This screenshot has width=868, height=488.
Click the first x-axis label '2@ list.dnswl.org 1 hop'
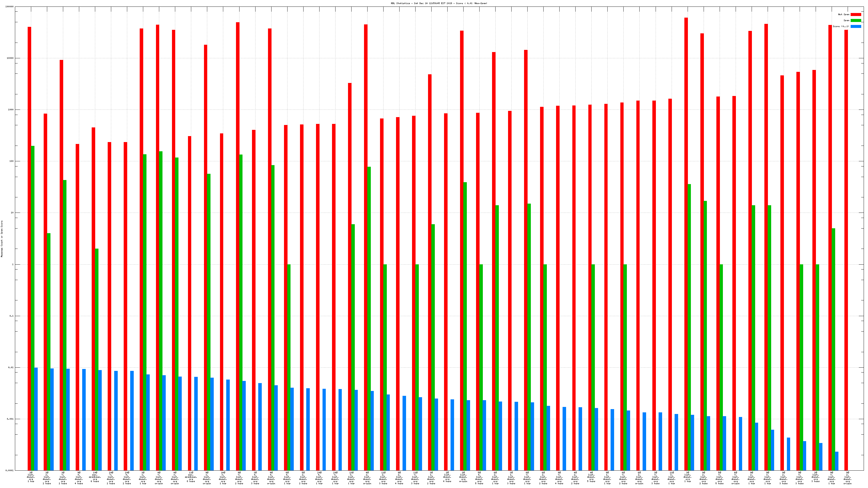click(31, 477)
